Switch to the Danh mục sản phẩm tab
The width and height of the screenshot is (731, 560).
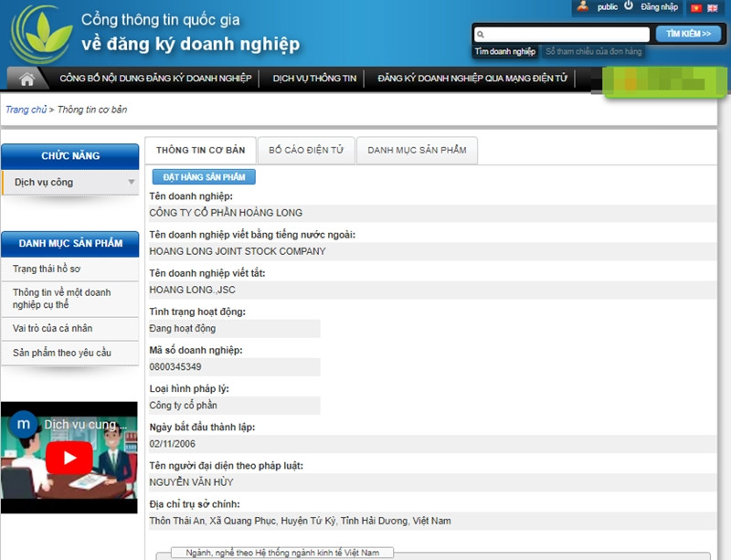pyautogui.click(x=416, y=150)
